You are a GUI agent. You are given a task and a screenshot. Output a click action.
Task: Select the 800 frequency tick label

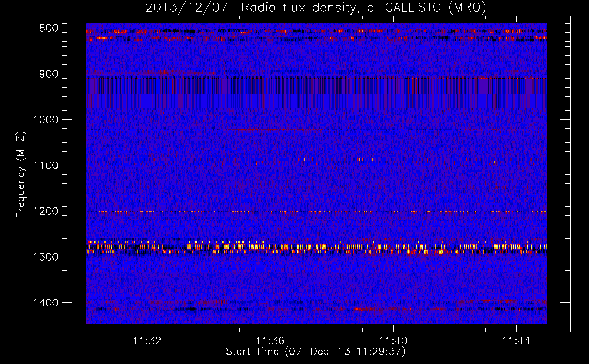[x=49, y=28]
